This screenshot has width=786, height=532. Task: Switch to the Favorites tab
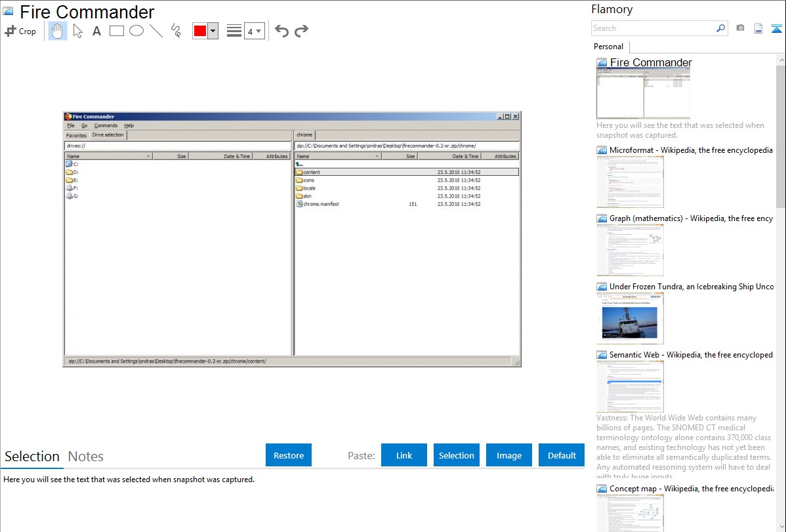point(76,135)
